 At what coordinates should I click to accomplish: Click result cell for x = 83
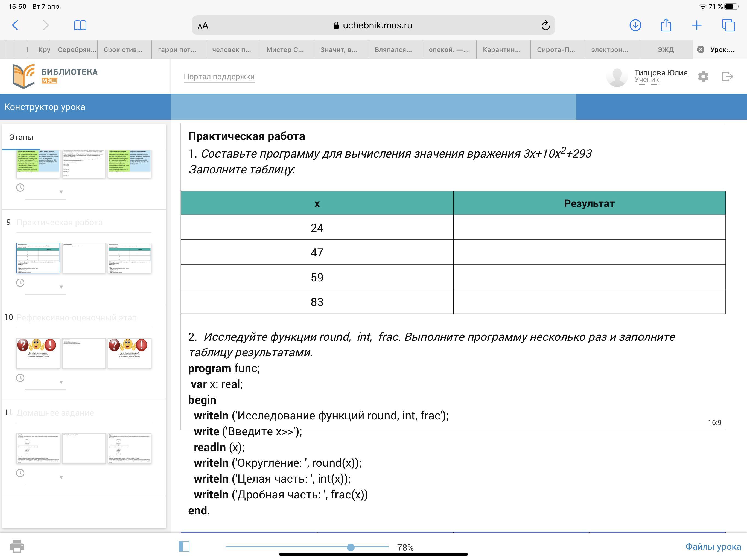coord(589,301)
